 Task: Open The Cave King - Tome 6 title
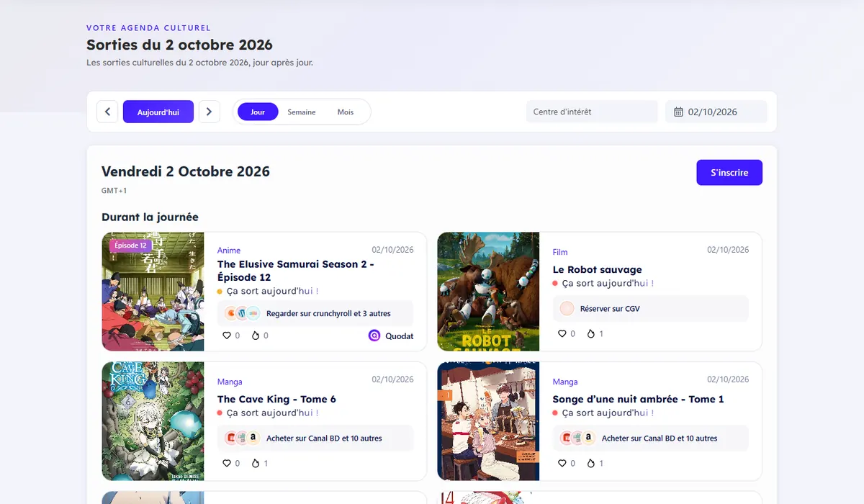coord(276,399)
